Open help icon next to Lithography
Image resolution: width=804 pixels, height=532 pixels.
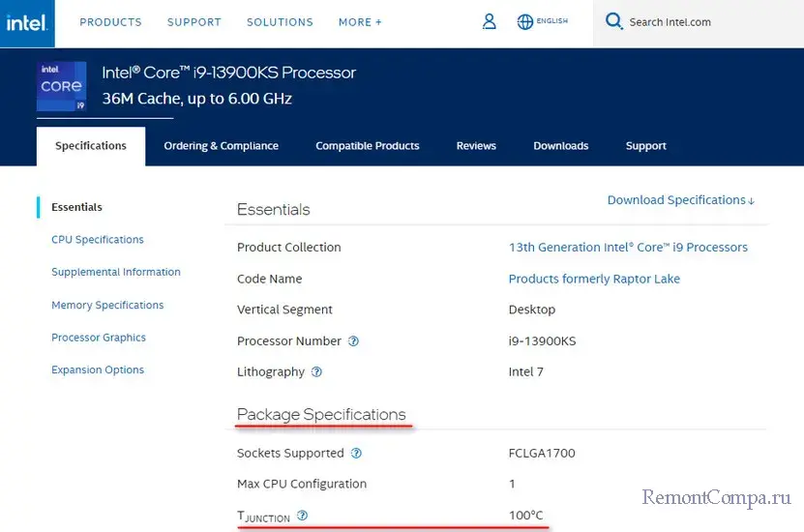pos(316,372)
